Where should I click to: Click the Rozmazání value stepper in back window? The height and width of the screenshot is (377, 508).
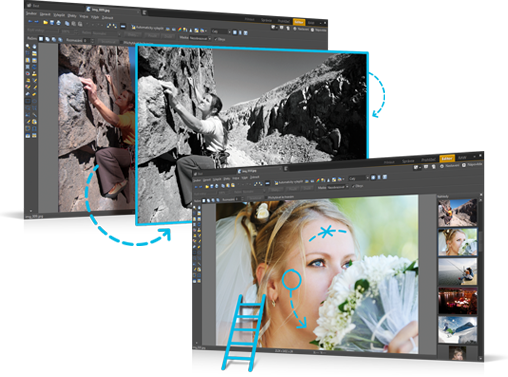pyautogui.click(x=93, y=41)
